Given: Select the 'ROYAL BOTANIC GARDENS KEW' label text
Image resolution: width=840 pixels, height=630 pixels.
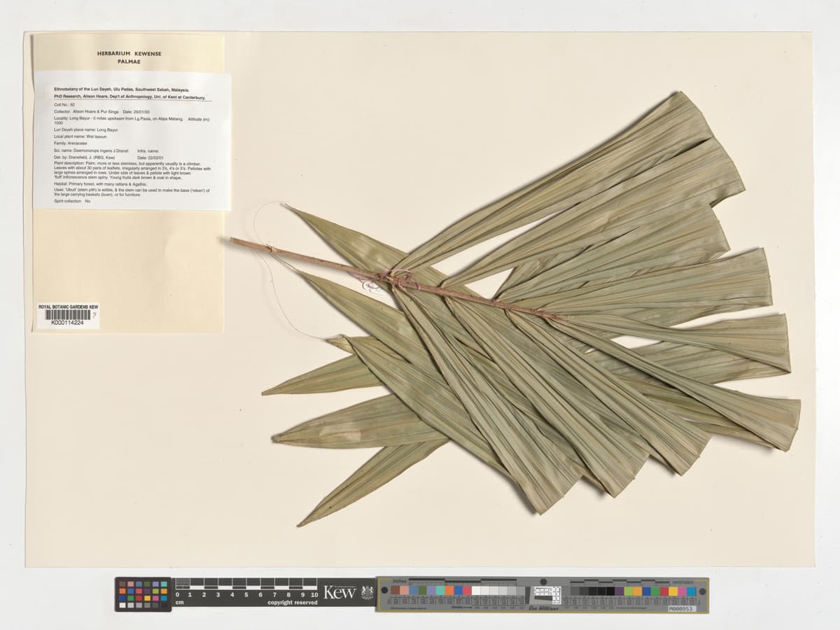Looking at the screenshot, I should [x=68, y=307].
